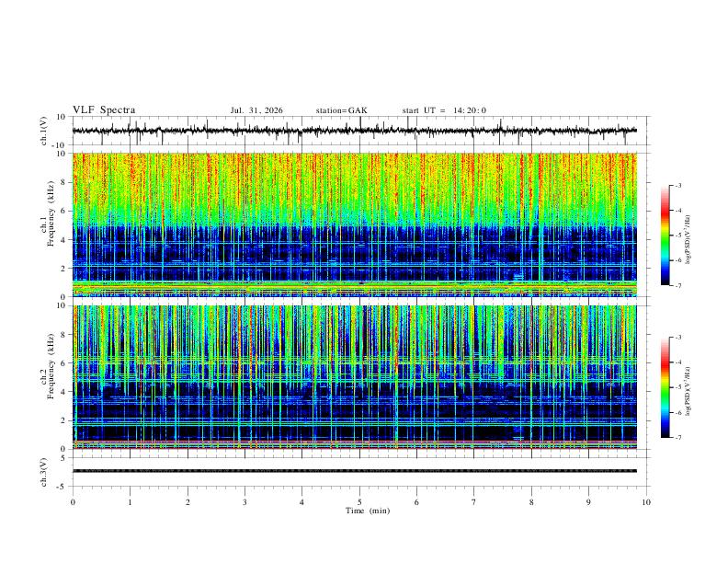Click the 5 minute tick on time axis
Screen dimensions: 728x563
359,502
